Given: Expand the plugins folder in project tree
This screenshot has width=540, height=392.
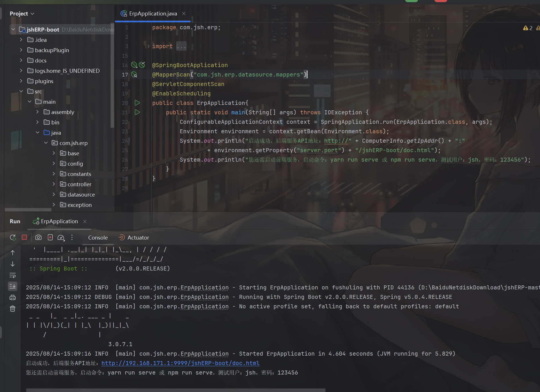Looking at the screenshot, I should click(21, 81).
